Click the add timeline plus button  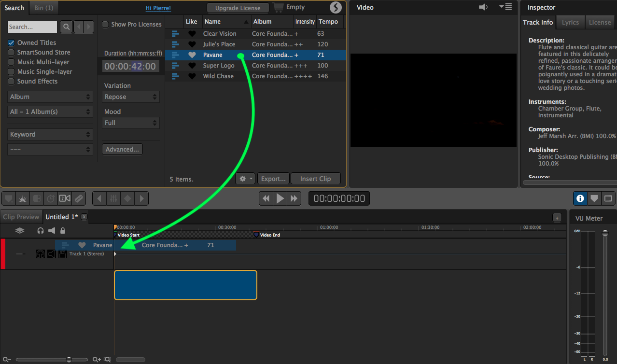(557, 218)
